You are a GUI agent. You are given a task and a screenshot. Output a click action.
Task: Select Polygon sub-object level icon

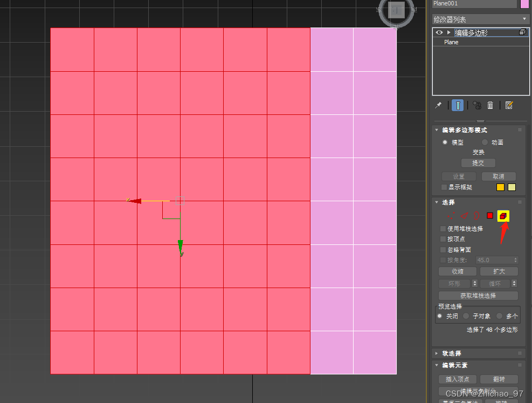(x=490, y=216)
